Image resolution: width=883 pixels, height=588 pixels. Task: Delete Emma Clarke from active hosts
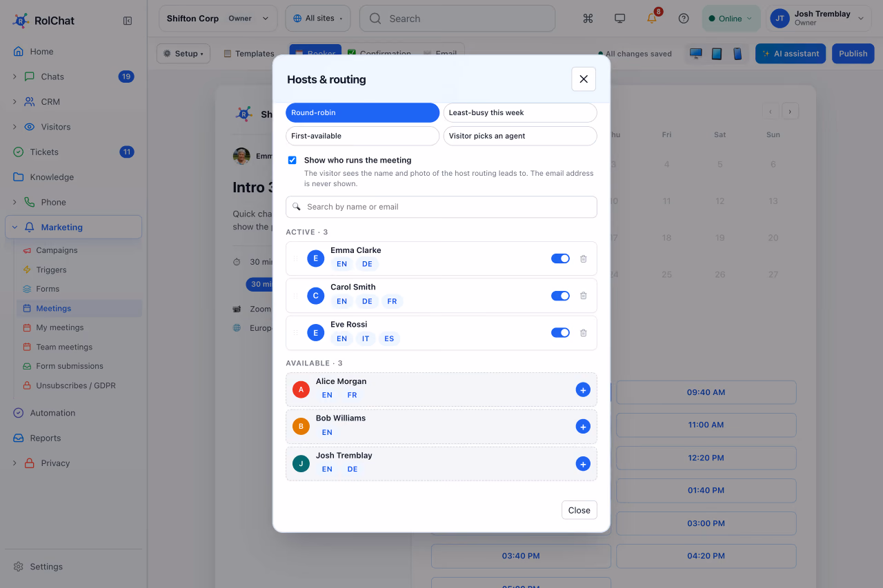point(583,258)
